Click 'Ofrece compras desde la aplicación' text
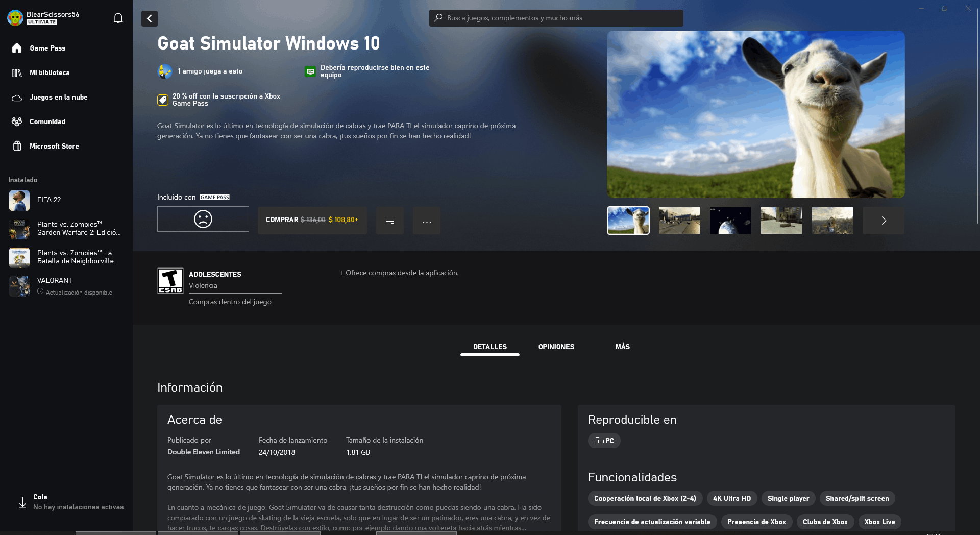 coord(399,273)
